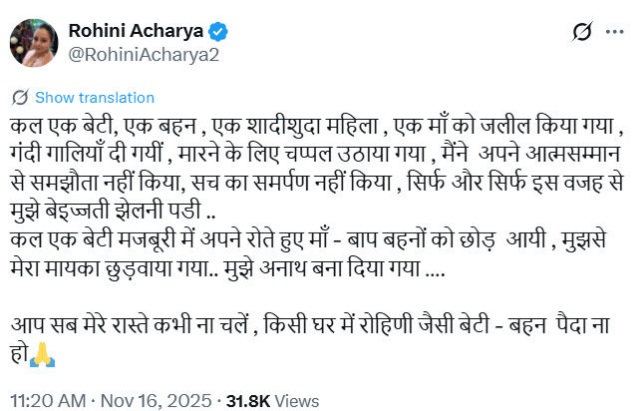Click the Show translation link
This screenshot has height=411, width=642.
(x=94, y=98)
